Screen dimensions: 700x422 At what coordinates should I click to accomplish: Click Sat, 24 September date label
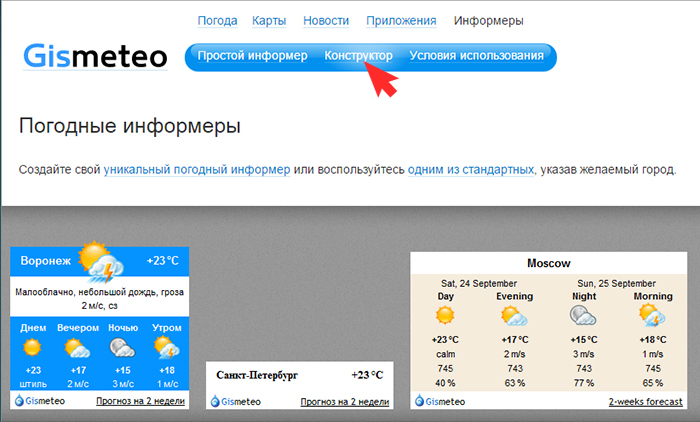479,284
